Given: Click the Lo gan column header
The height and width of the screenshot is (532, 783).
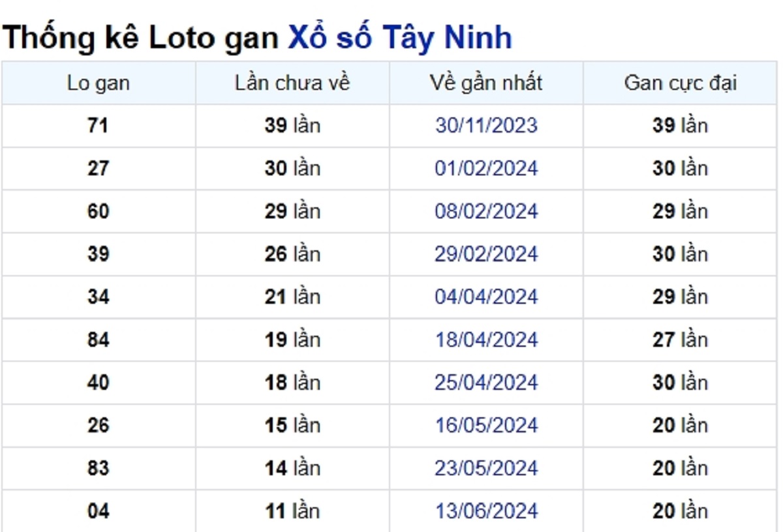Looking at the screenshot, I should coord(99,83).
